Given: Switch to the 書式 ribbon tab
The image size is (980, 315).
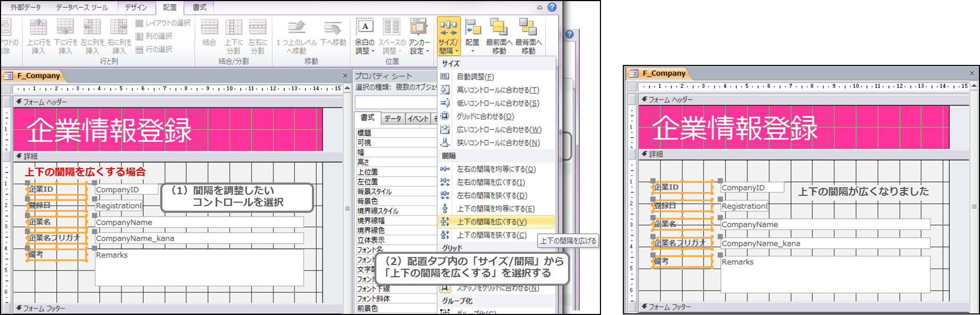Looking at the screenshot, I should click(200, 7).
